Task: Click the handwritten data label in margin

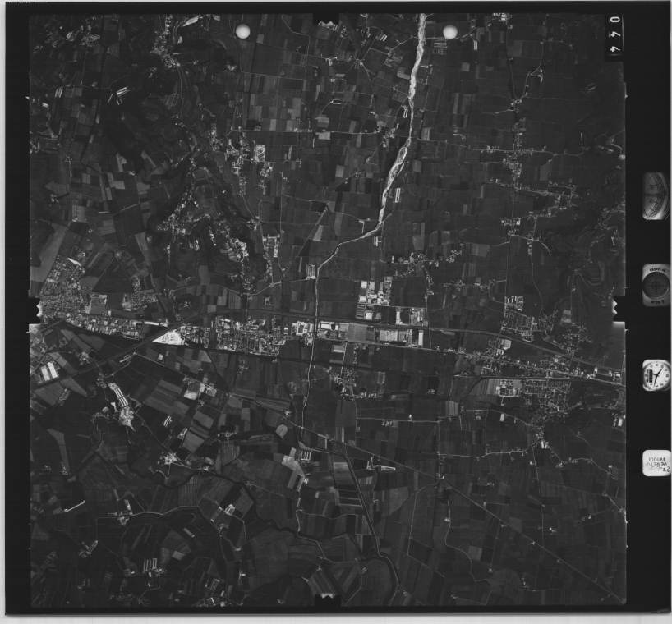Action: point(656,463)
